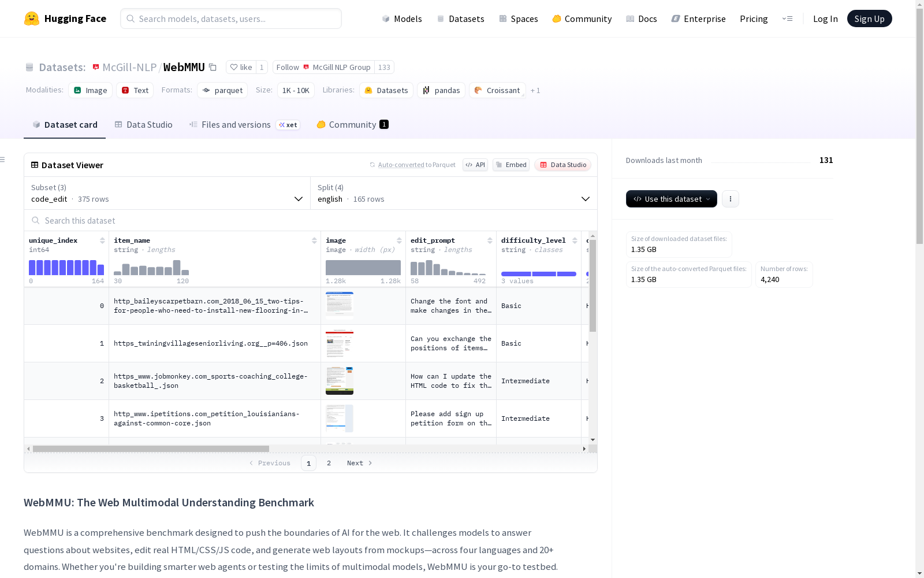Open the table of contents sidebar icon

tap(3, 160)
